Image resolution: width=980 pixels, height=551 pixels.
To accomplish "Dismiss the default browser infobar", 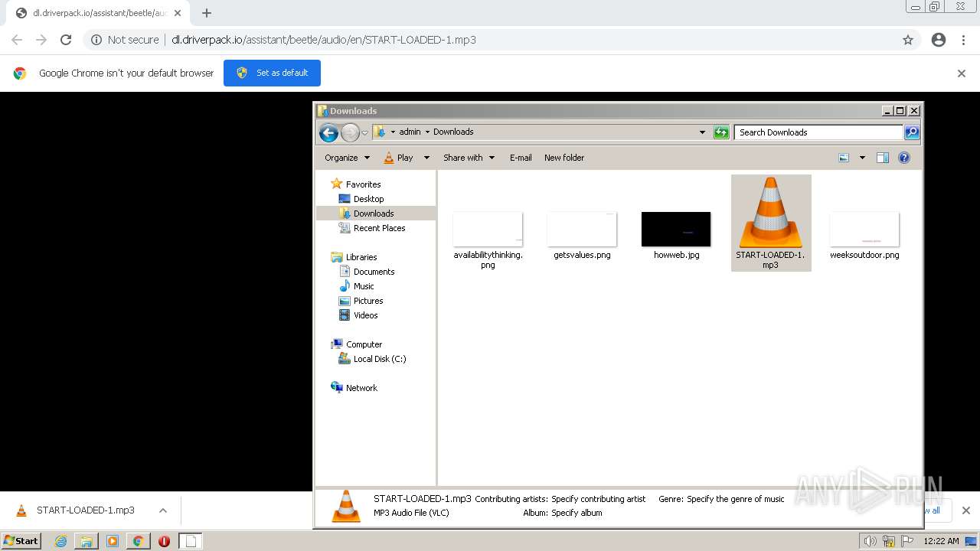I will point(962,73).
